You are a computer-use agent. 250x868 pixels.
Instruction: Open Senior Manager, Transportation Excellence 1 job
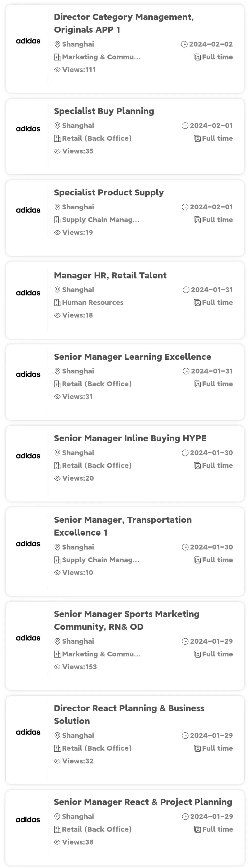(123, 526)
